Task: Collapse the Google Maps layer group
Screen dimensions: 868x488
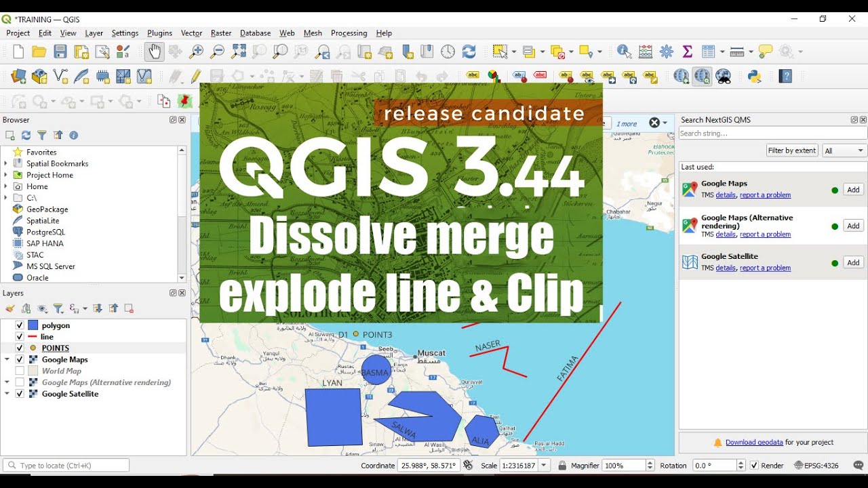Action: click(x=7, y=360)
